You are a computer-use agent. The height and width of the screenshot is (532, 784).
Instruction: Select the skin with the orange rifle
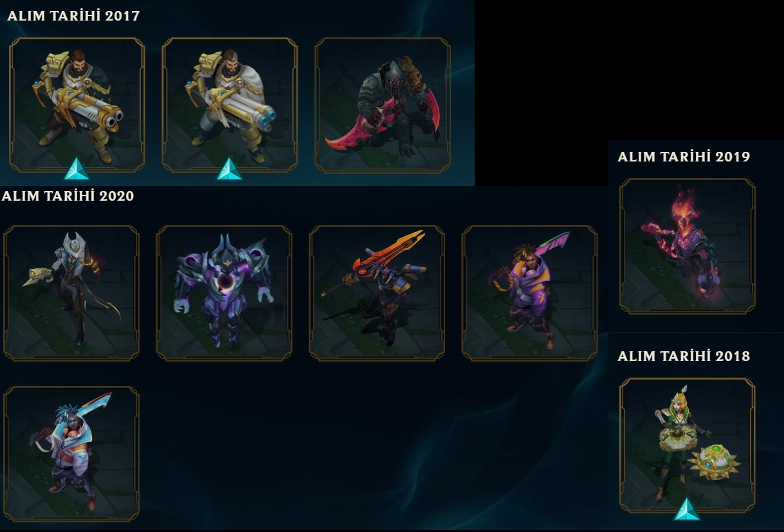click(x=377, y=293)
